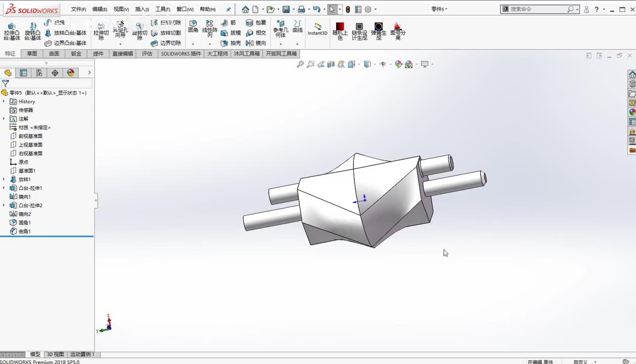Image resolution: width=636 pixels, height=364 pixels.
Task: Open dropdown under 异型孔向导
Action: click(x=120, y=44)
